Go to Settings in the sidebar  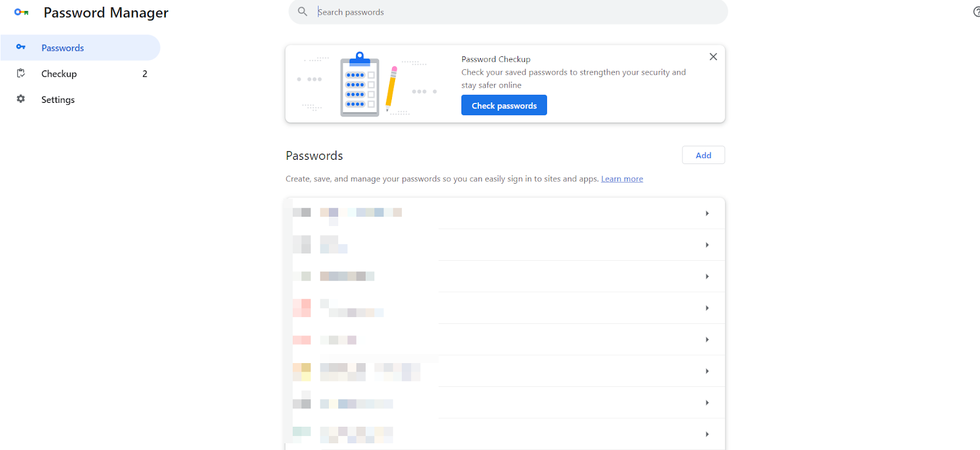coord(80,99)
